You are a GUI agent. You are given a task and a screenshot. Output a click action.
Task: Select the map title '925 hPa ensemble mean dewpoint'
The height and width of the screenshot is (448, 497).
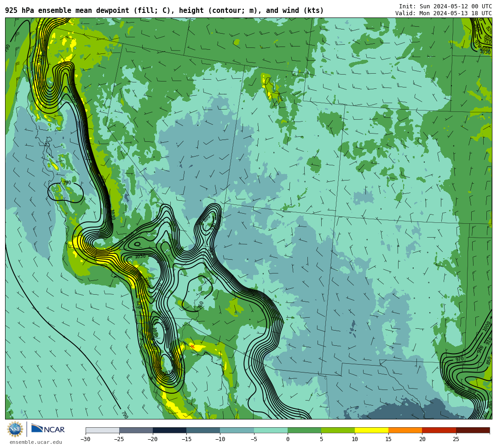point(67,11)
